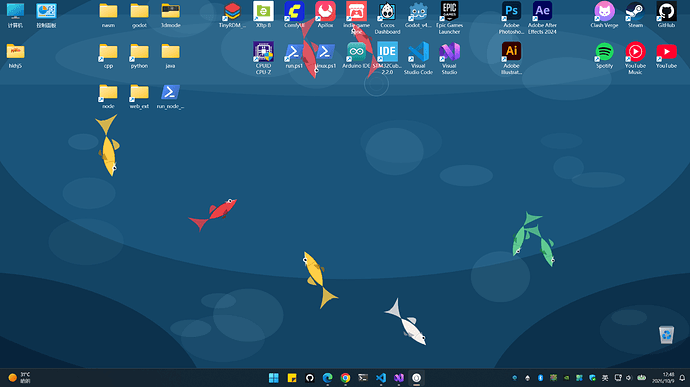Viewport: 690px width, 387px height.
Task: Launch the YouTube Music shortcut
Action: click(635, 58)
